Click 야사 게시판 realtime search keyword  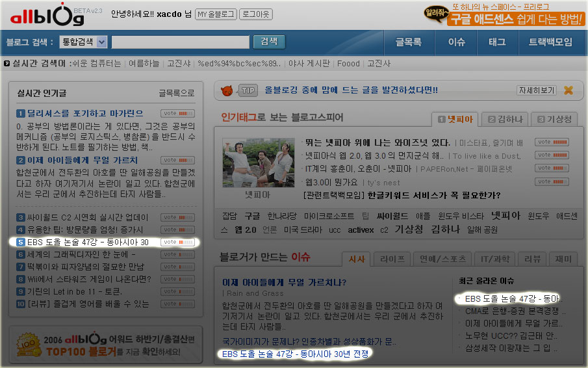pos(309,64)
